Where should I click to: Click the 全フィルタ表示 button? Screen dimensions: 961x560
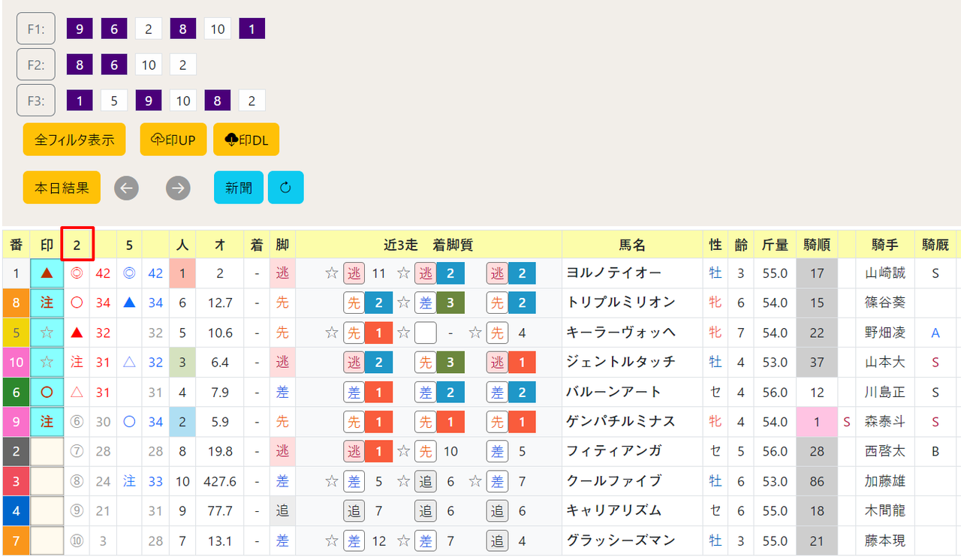click(x=74, y=140)
